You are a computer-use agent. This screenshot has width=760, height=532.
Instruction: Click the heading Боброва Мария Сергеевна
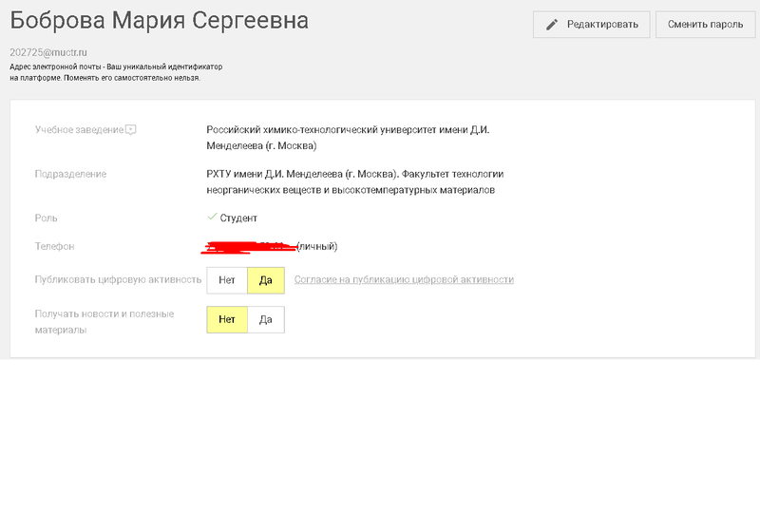[x=159, y=21]
